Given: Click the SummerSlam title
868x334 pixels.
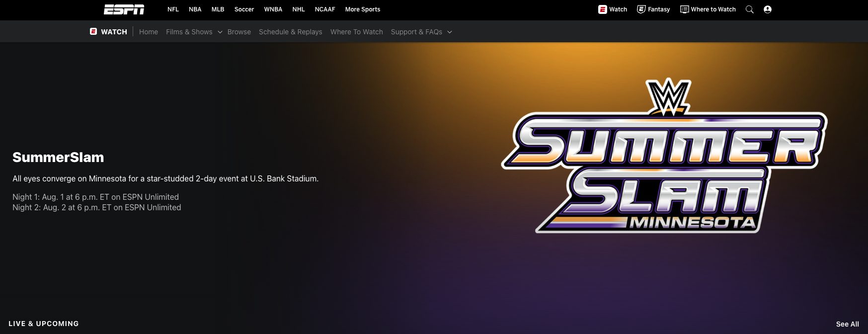Looking at the screenshot, I should click(x=58, y=157).
